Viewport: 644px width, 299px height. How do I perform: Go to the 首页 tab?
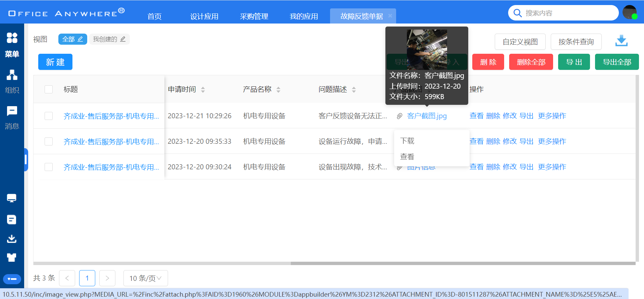[154, 16]
